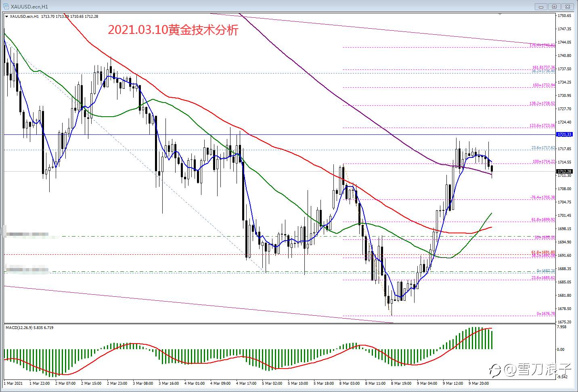The image size is (578, 392).
Task: Click time axis label 3 Mar 08:00
Action: [143, 383]
